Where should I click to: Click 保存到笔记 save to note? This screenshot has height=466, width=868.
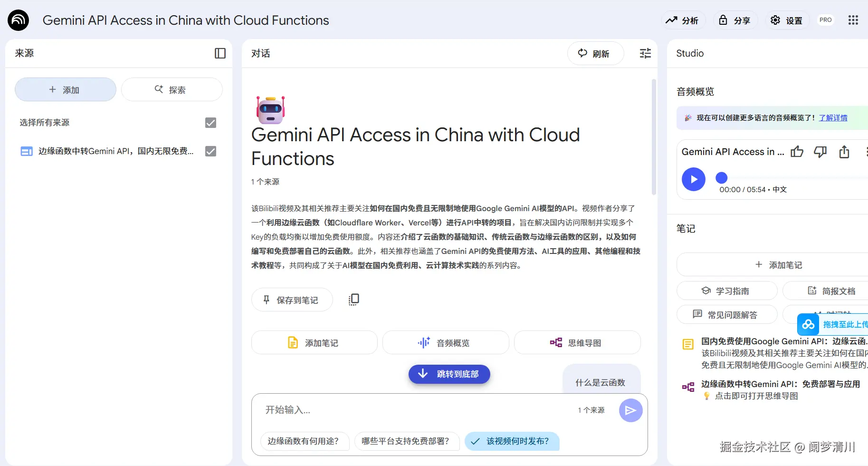(x=292, y=300)
